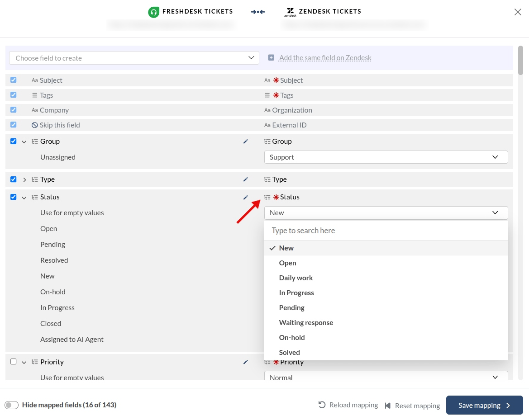The height and width of the screenshot is (420, 529).
Task: Click the list icon beside Zendesk Type
Action: [267, 179]
